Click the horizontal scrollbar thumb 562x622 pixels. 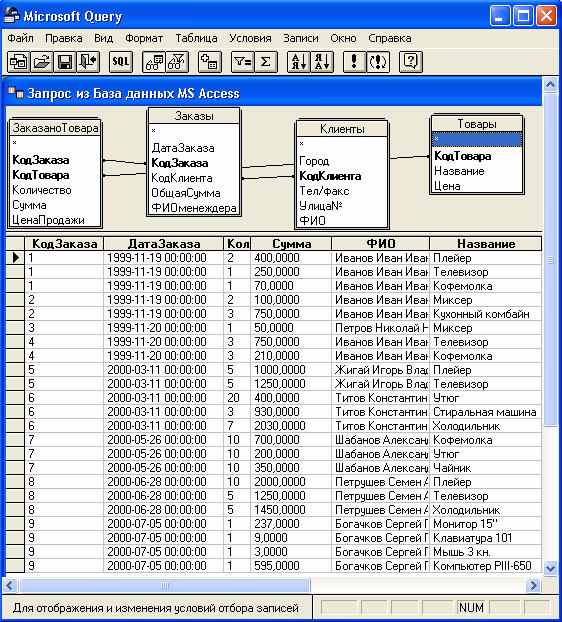165,585
